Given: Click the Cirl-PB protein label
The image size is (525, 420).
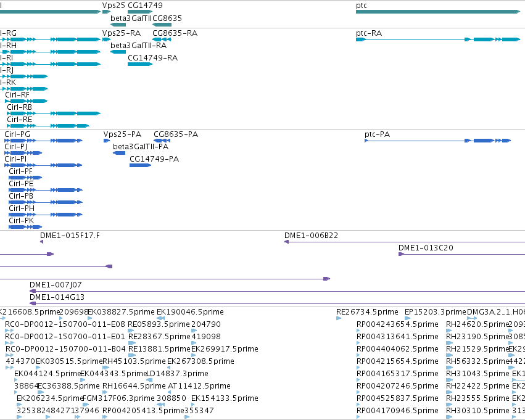Looking at the screenshot, I should click(21, 196).
